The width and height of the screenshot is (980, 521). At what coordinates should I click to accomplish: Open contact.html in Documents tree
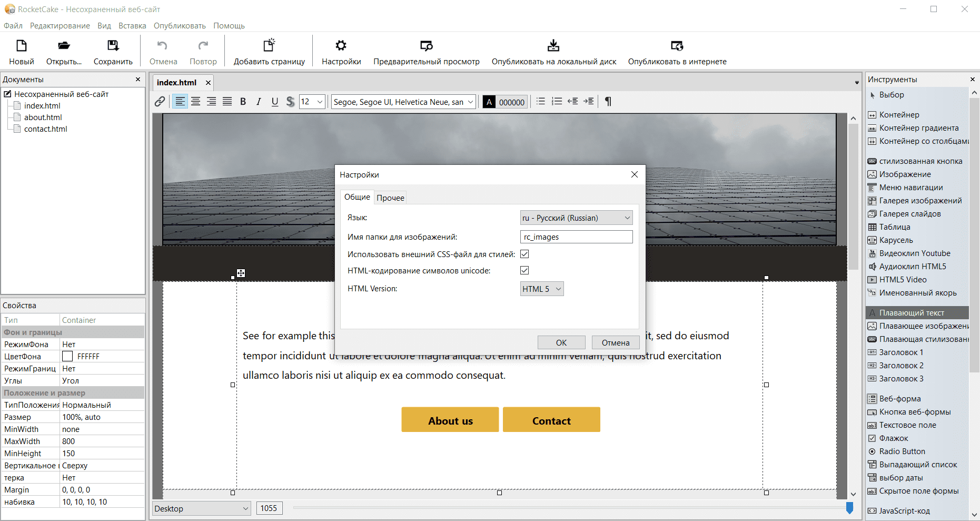click(x=46, y=129)
